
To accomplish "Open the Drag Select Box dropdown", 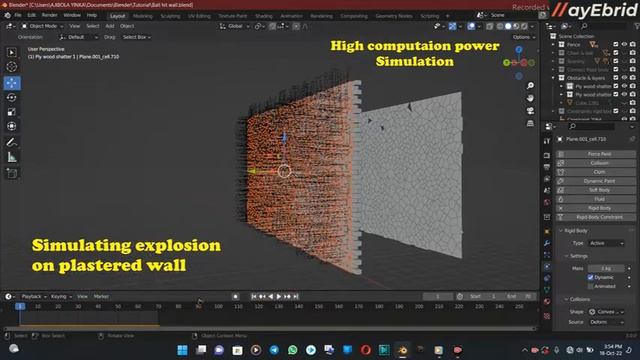I will pyautogui.click(x=137, y=37).
